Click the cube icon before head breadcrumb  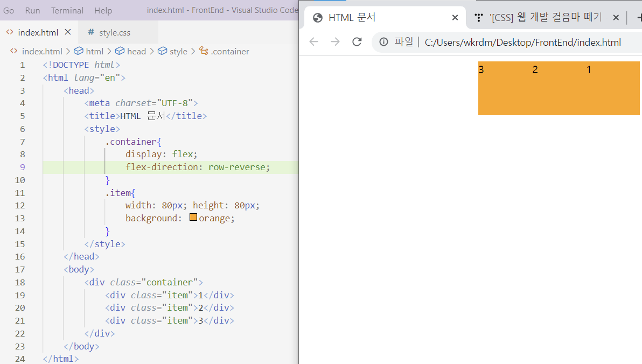click(x=120, y=51)
